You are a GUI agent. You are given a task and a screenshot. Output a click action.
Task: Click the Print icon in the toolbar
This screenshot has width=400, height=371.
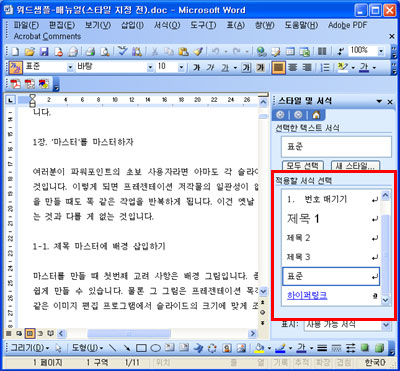[x=90, y=51]
